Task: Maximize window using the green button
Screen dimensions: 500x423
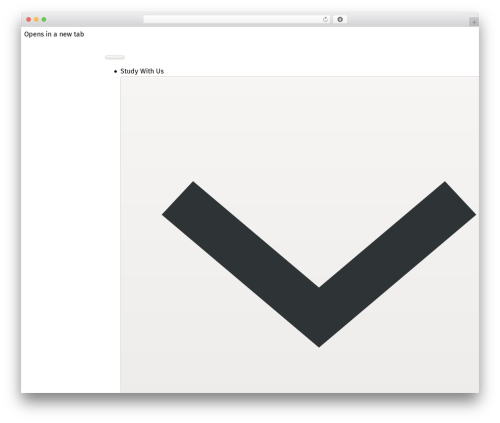Action: click(x=44, y=19)
